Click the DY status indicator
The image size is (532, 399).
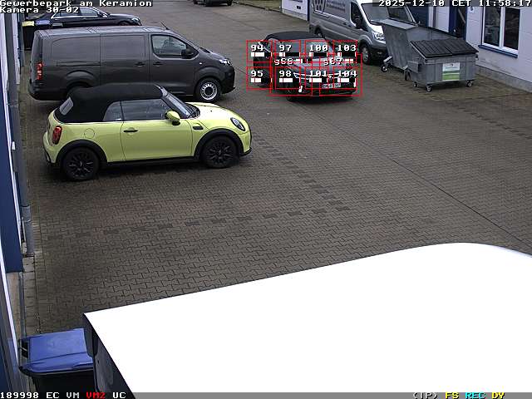pos(498,395)
